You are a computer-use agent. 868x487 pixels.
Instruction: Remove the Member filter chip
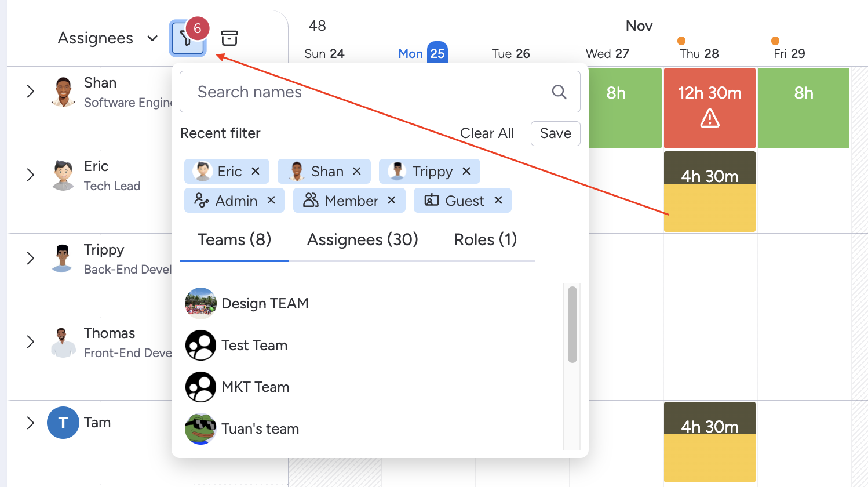[x=392, y=200]
